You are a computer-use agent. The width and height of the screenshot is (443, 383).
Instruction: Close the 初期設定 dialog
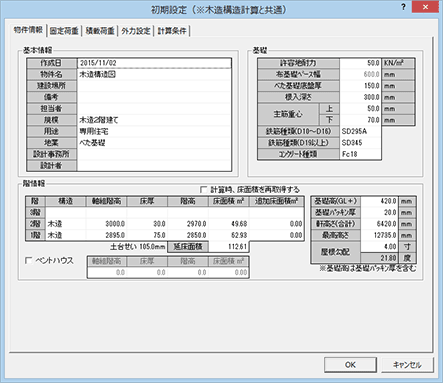coord(425,7)
